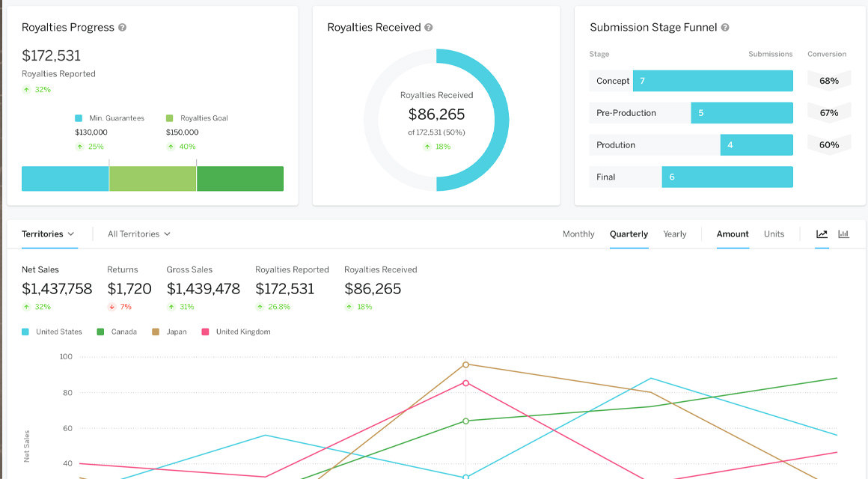
Task: Click the $172,531 value in Royalties Progress card
Action: click(x=51, y=55)
